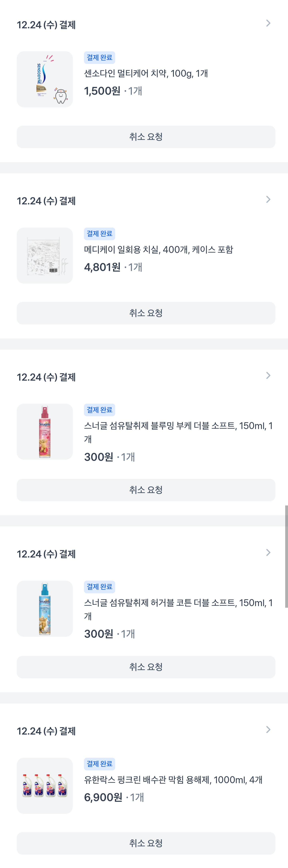Click the vertical scrollbar thumb
Image resolution: width=288 pixels, height=868 pixels.
286,556
